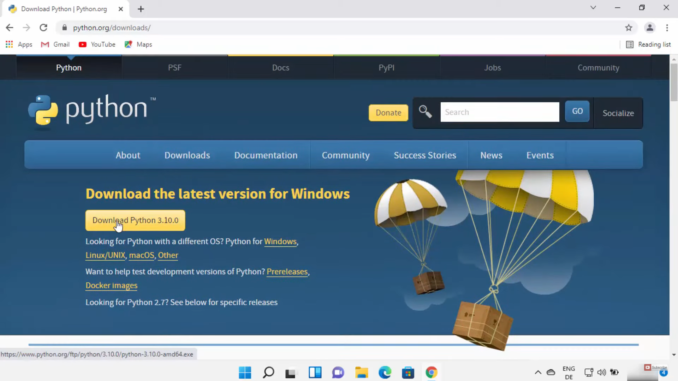Image resolution: width=678 pixels, height=381 pixels.
Task: Open Task View on the taskbar
Action: [x=291, y=372]
